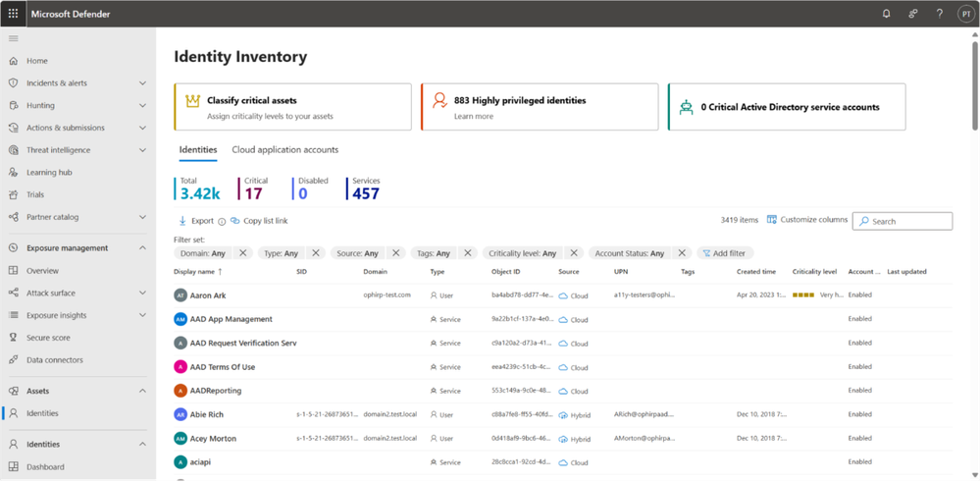Click the Criticality level: Any filter pill
The width and height of the screenshot is (980, 482).
coord(523,253)
